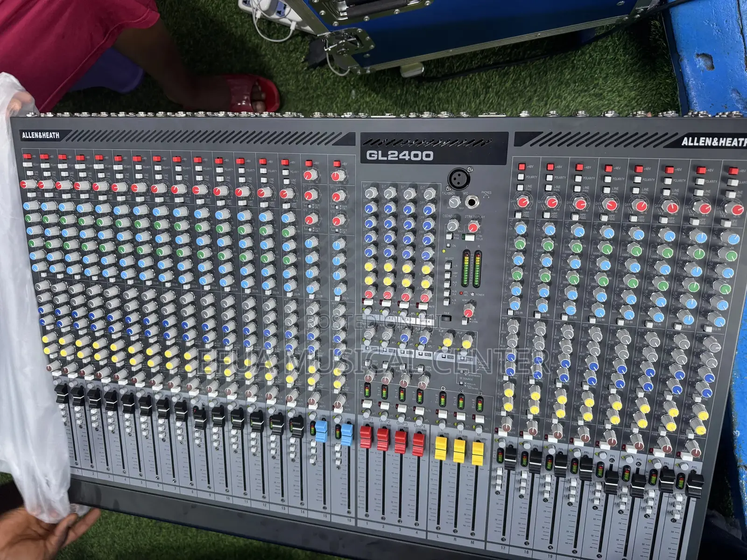This screenshot has width=747, height=560.
Task: Click the talkback mic XLR socket
Action: pyautogui.click(x=459, y=179)
